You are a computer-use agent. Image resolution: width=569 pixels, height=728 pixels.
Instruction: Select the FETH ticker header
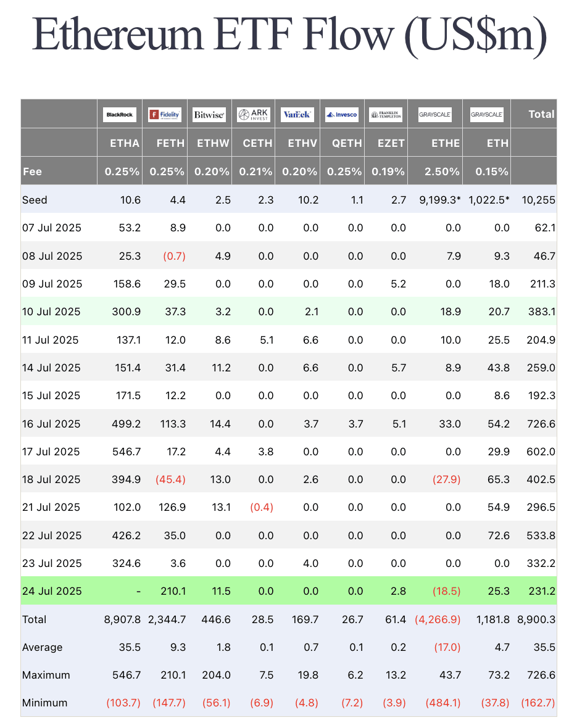pyautogui.click(x=170, y=144)
